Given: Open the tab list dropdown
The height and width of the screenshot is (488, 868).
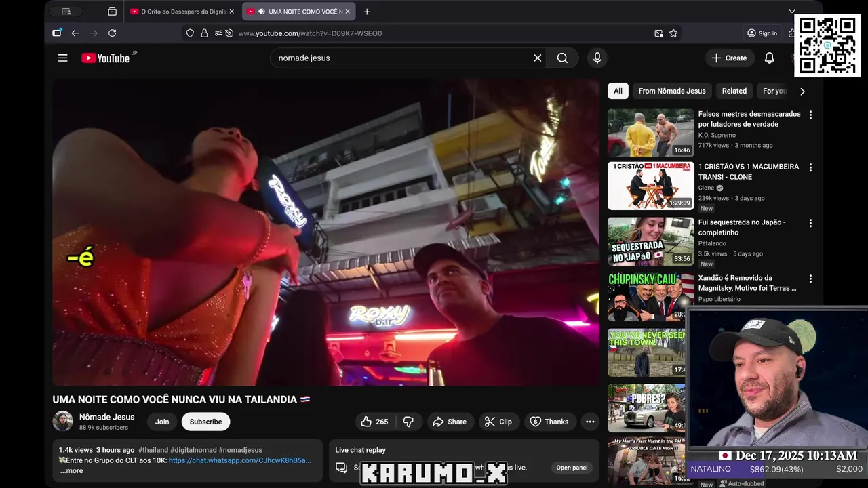Looking at the screenshot, I should (791, 12).
